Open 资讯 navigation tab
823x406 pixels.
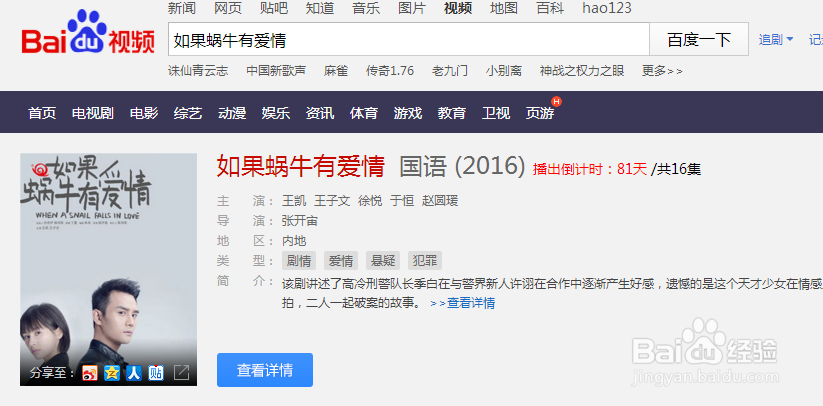pyautogui.click(x=320, y=113)
